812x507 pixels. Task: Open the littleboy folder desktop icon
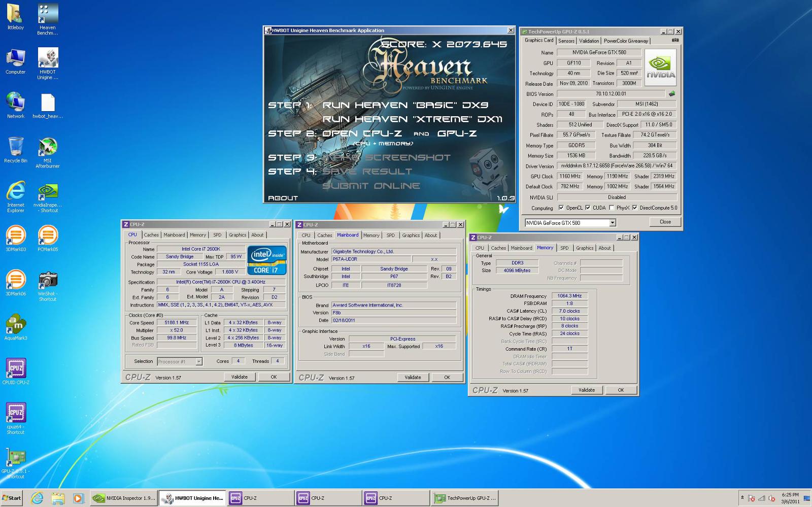click(x=15, y=16)
